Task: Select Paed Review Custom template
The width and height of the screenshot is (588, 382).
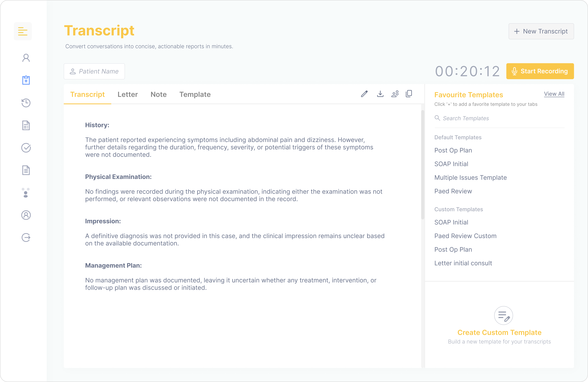Action: click(x=465, y=236)
